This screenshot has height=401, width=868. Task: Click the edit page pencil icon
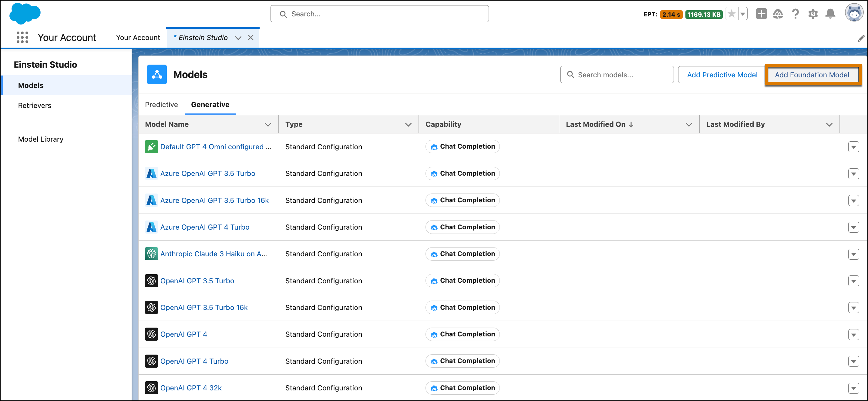[861, 39]
